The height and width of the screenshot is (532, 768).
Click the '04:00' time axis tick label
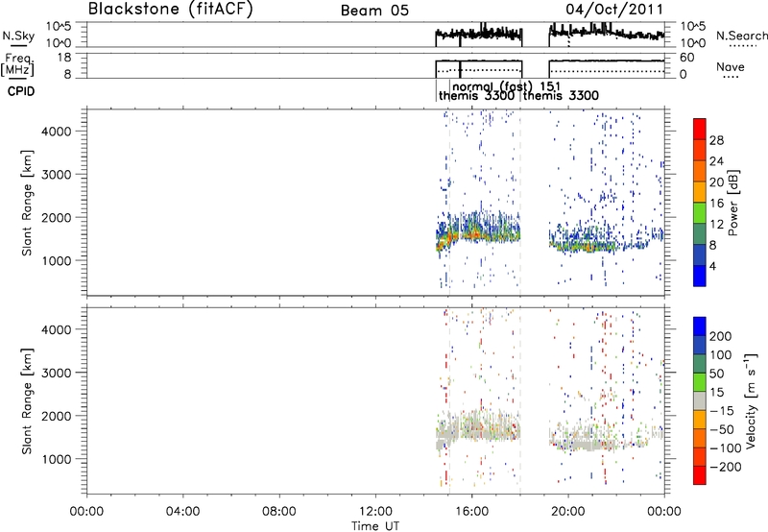click(x=182, y=512)
